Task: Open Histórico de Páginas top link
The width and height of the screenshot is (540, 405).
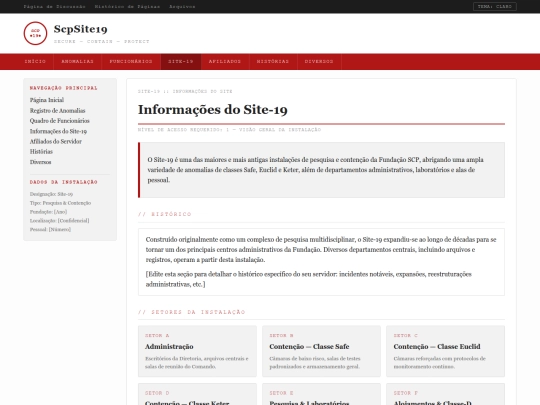Action: coord(127,7)
